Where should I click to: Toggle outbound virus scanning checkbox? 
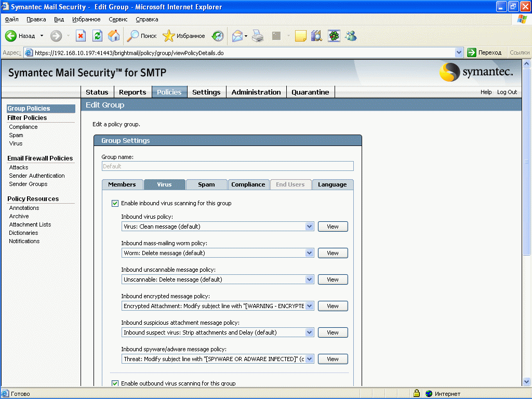pyautogui.click(x=115, y=383)
